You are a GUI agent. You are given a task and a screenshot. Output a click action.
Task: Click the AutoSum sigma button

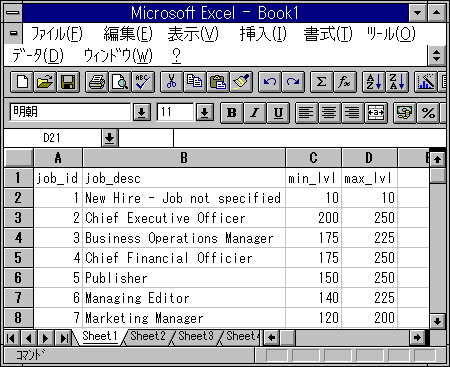point(321,82)
